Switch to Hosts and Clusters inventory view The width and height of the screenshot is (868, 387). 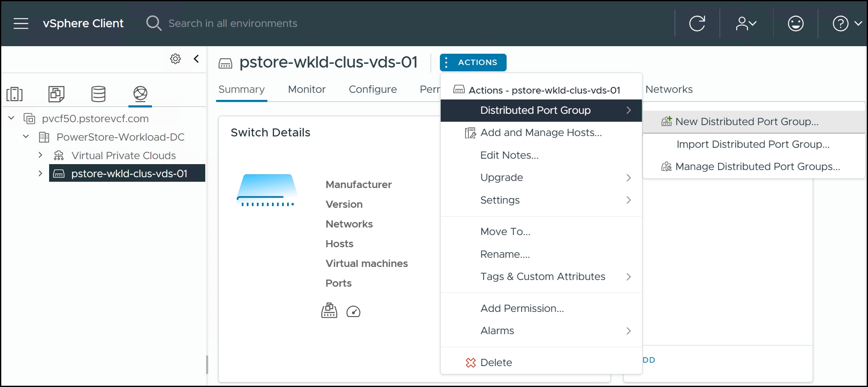(x=15, y=94)
